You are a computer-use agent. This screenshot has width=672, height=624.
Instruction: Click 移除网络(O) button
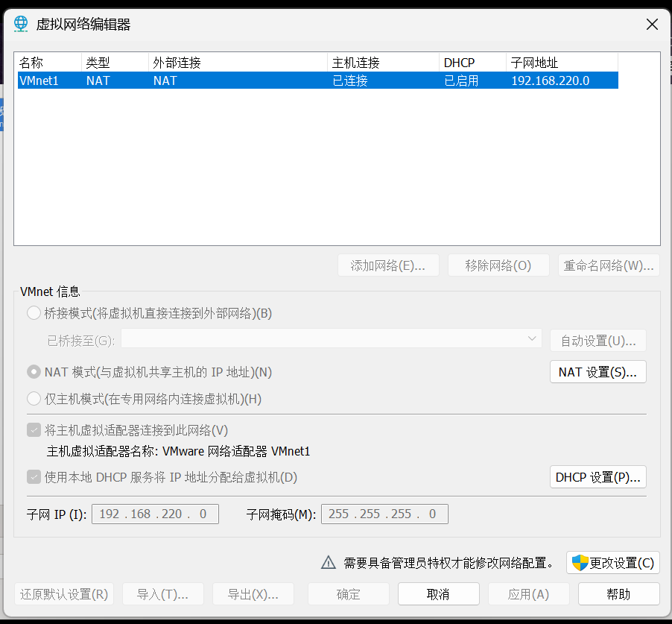pyautogui.click(x=498, y=265)
